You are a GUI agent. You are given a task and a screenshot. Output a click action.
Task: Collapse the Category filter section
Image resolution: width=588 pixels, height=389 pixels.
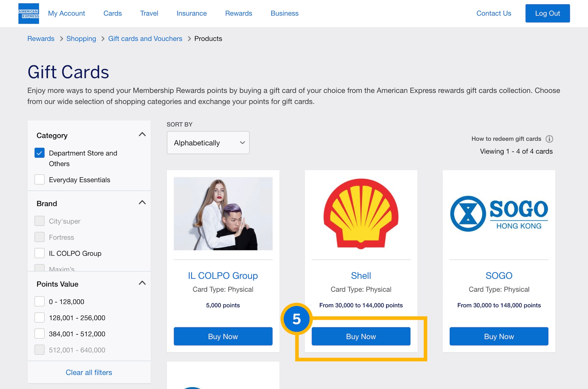142,134
